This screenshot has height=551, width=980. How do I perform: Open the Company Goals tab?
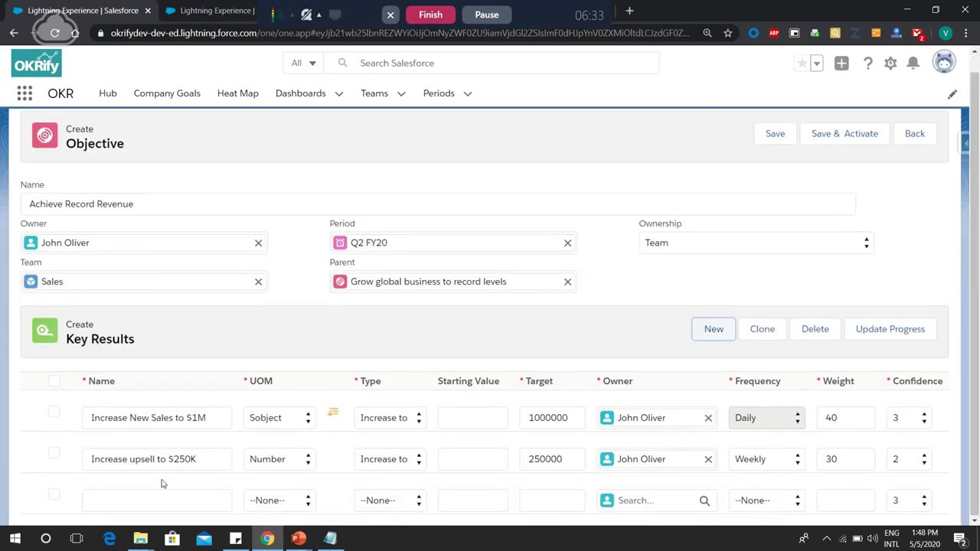click(167, 93)
